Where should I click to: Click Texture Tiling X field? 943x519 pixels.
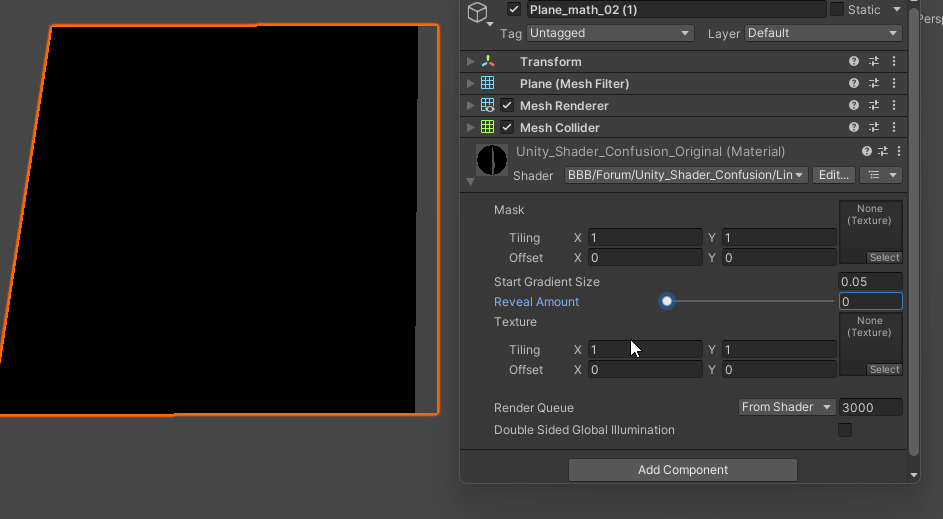click(x=645, y=349)
